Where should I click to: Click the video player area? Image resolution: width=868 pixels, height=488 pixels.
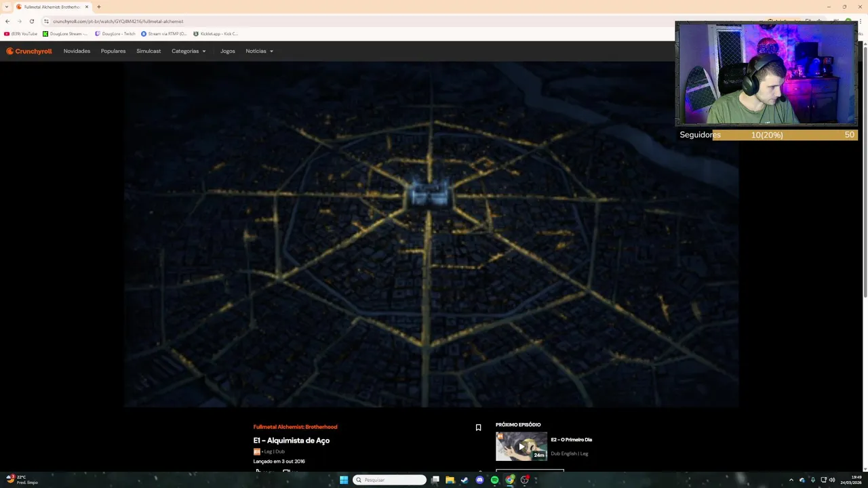pyautogui.click(x=431, y=235)
